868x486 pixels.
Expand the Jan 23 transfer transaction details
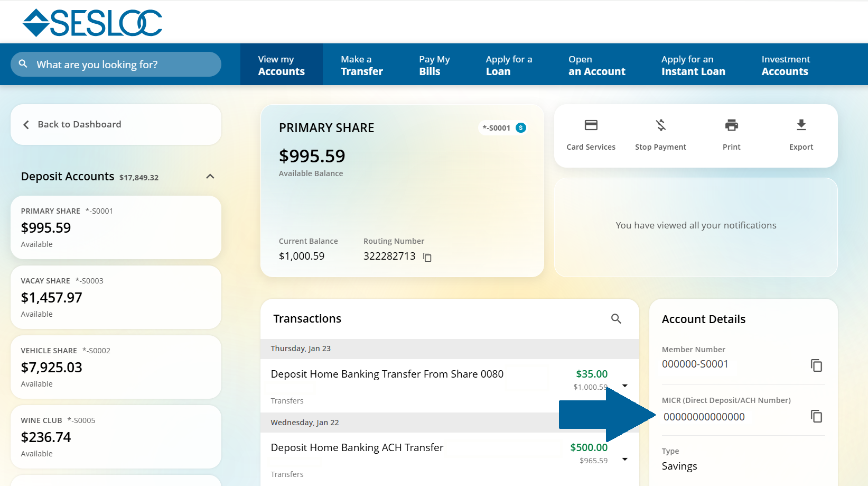[x=626, y=386]
